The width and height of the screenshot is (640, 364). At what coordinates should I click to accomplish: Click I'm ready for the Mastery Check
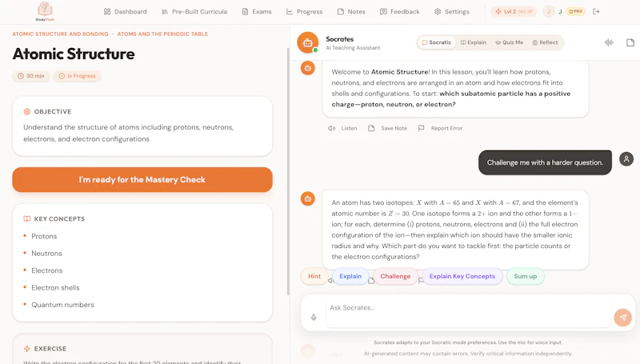[x=142, y=179]
